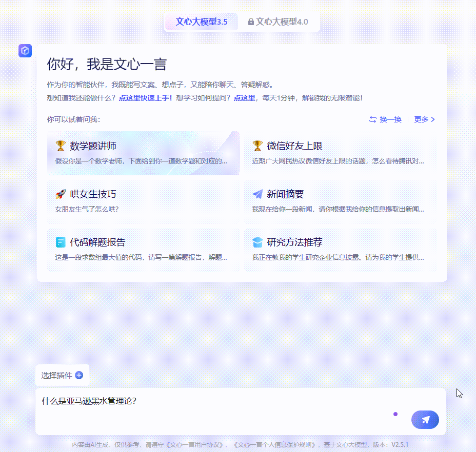Click the 女朋友生气了怎么哄? text
The height and width of the screenshot is (452, 476).
coord(87,209)
